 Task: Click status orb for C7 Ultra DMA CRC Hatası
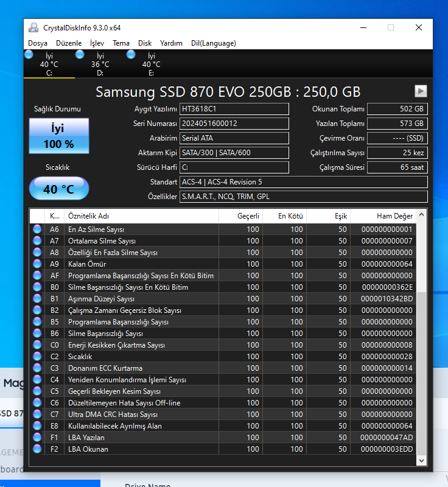click(37, 415)
